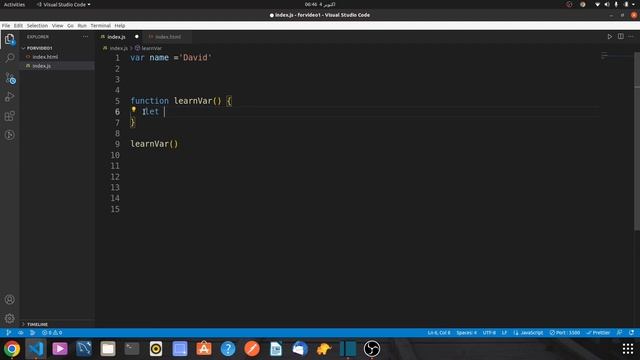The width and height of the screenshot is (640, 360).
Task: Change the LF end of line sequence
Action: point(504,333)
